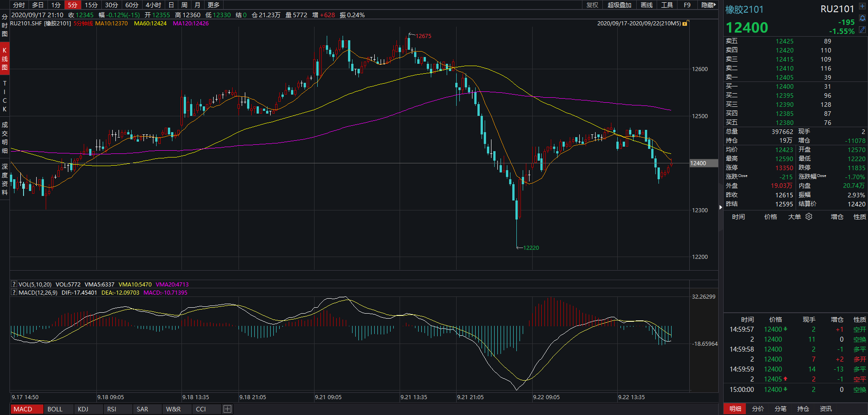Open the 明细 tab at bottom right
This screenshot has width=868, height=415.
pos(735,409)
